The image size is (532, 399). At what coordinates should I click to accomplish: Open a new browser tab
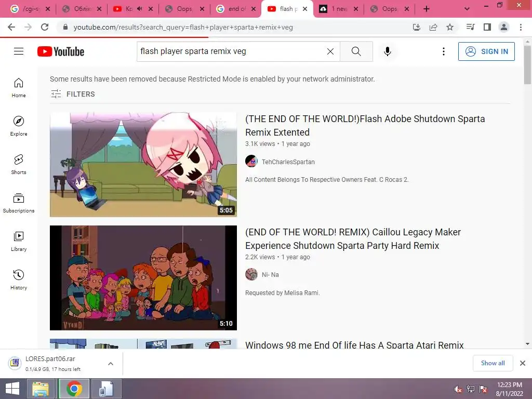pos(427,9)
